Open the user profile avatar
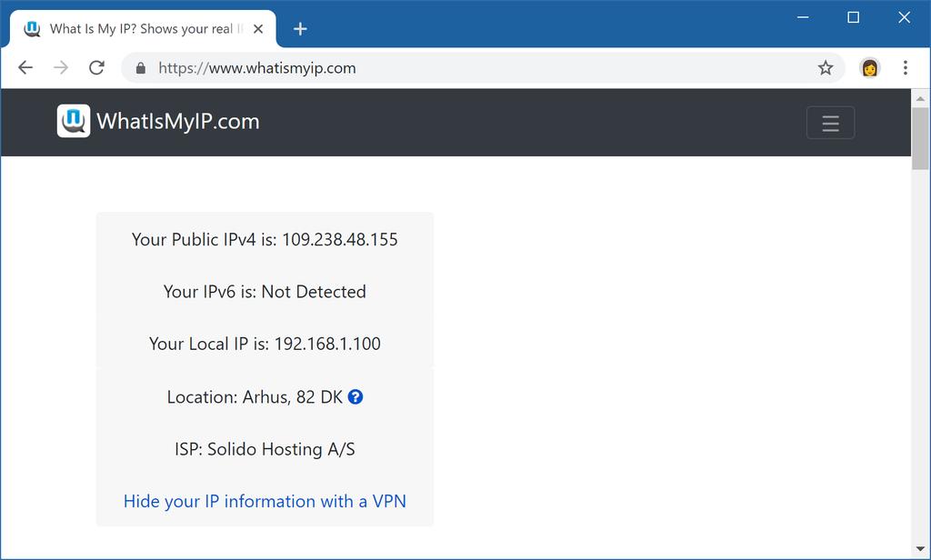The height and width of the screenshot is (560, 931). point(869,67)
